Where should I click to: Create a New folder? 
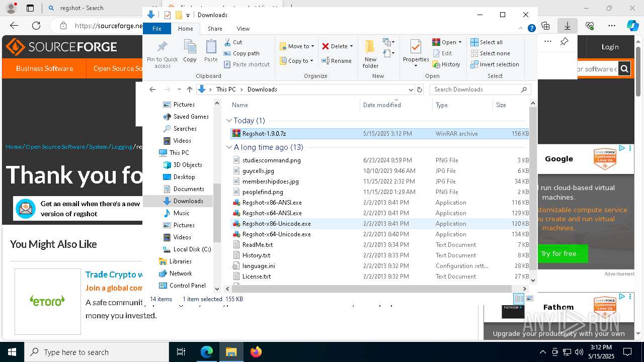[x=370, y=54]
